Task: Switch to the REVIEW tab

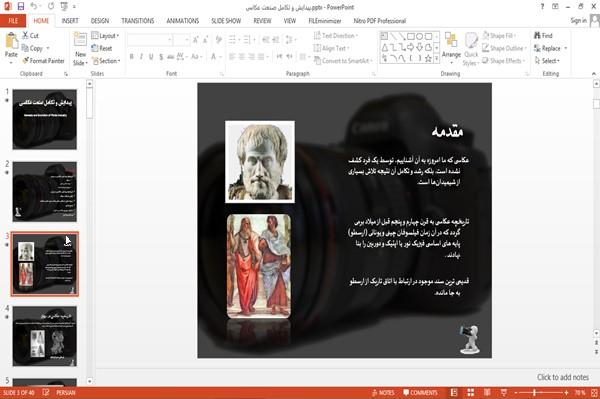Action: pos(262,21)
